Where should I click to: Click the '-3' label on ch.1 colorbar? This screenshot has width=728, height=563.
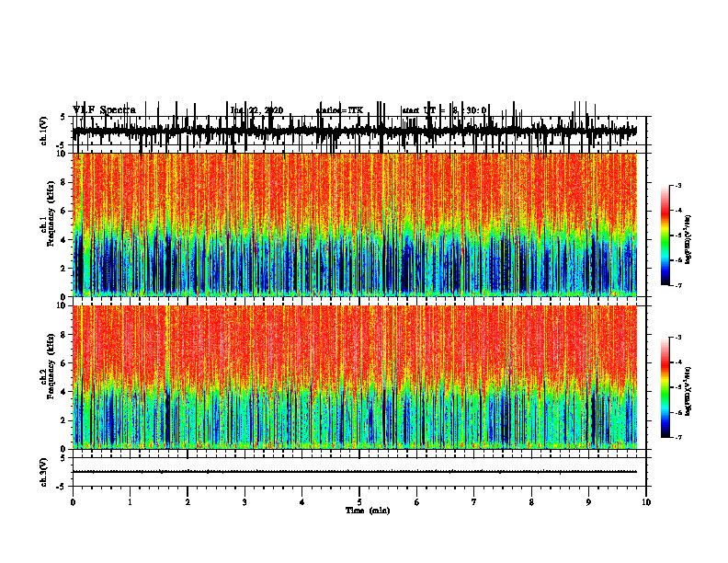click(x=677, y=185)
